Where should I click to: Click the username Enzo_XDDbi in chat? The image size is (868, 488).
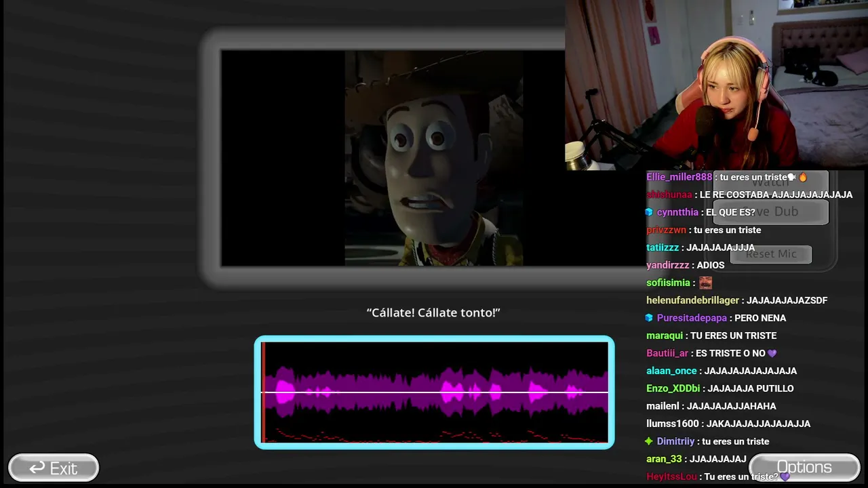point(673,388)
